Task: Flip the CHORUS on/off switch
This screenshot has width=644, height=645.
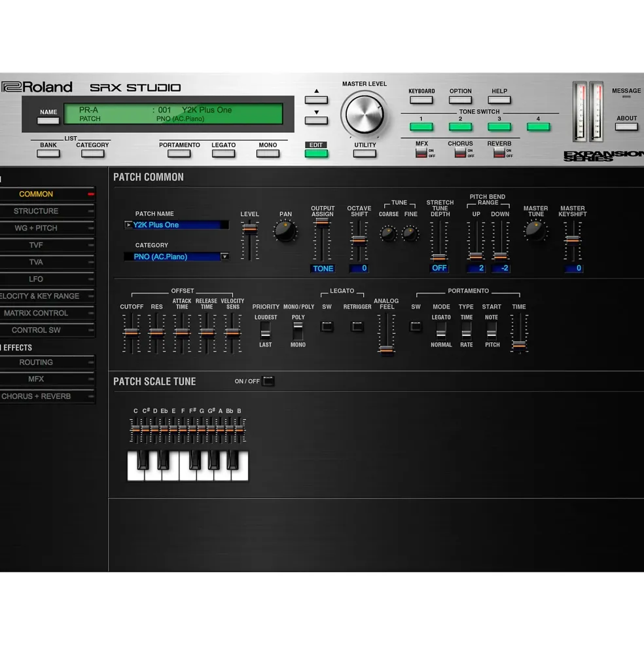Action: [460, 153]
